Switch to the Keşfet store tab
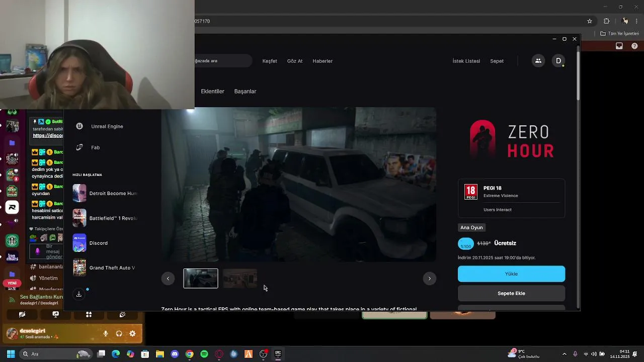This screenshot has width=644, height=362. [270, 61]
